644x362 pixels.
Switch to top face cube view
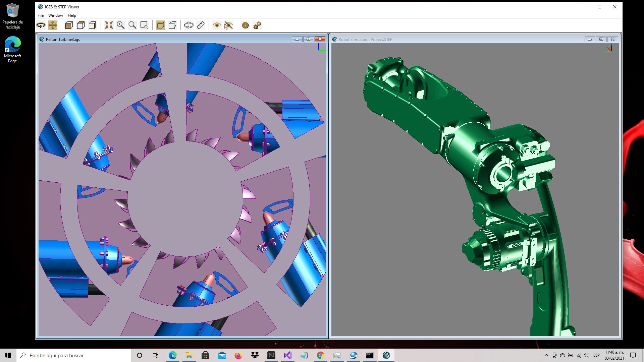point(81,25)
